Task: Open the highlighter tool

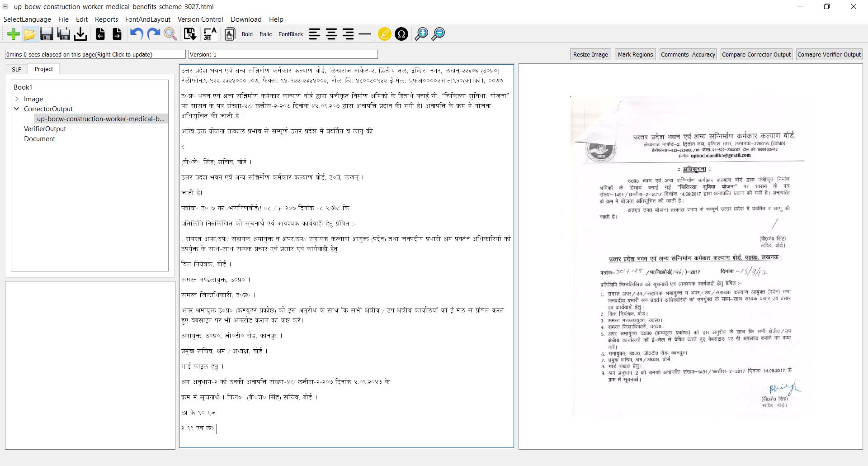Action: [x=384, y=34]
